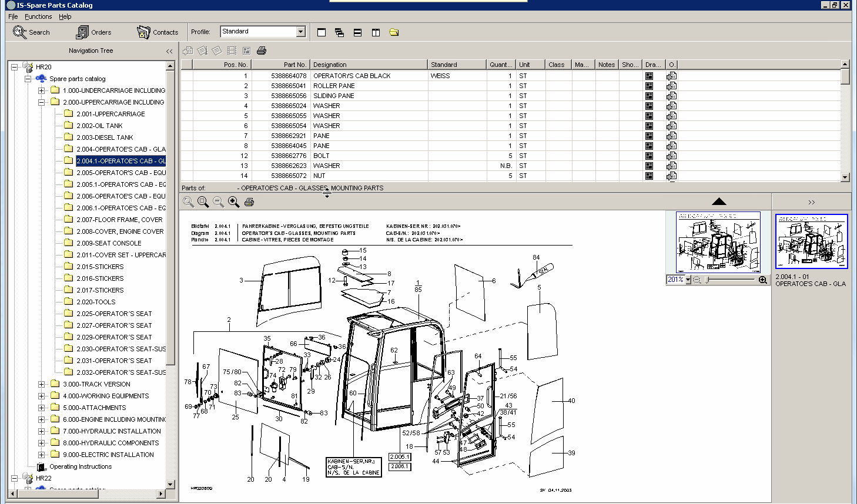Open drawing icon for OPERATOR'S CAB BLACK row

coord(649,76)
